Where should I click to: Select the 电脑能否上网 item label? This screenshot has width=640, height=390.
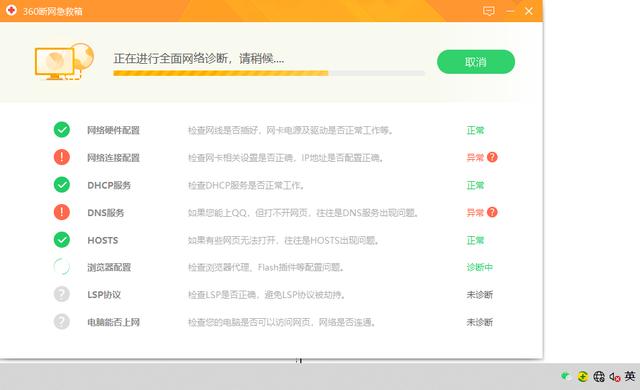coord(113,322)
